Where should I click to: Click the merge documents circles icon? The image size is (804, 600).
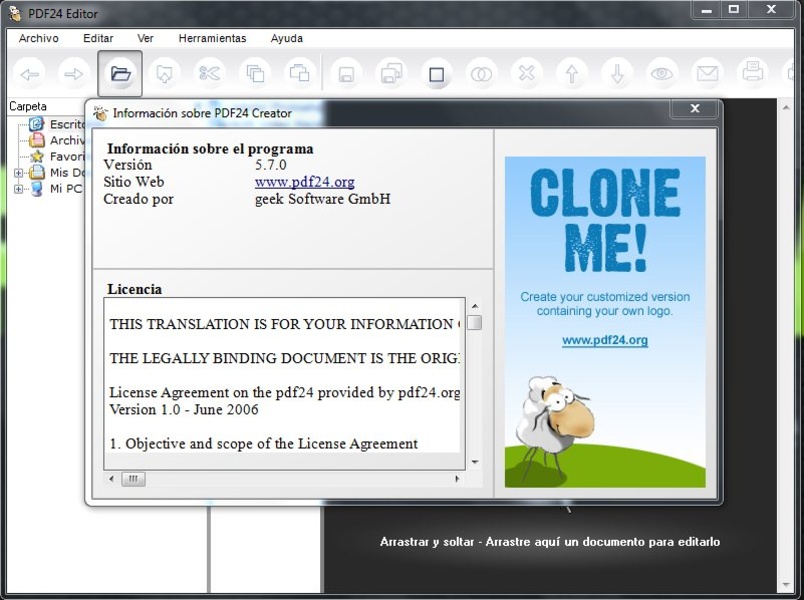[481, 74]
